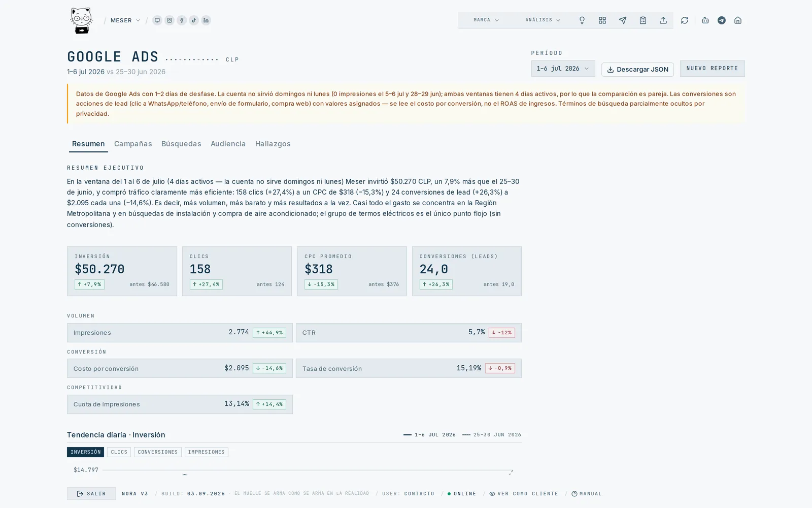Click the +26,3% conversiones change badge
The width and height of the screenshot is (812, 508).
(436, 284)
